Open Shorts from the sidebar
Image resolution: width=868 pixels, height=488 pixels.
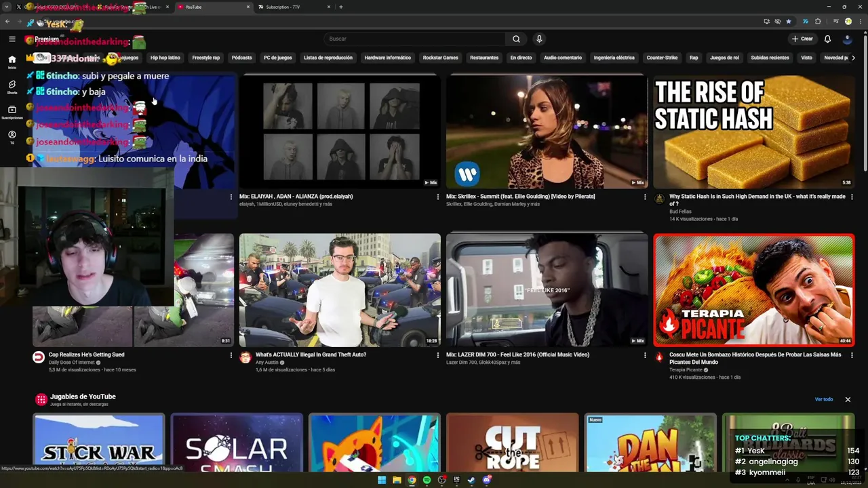tap(12, 87)
